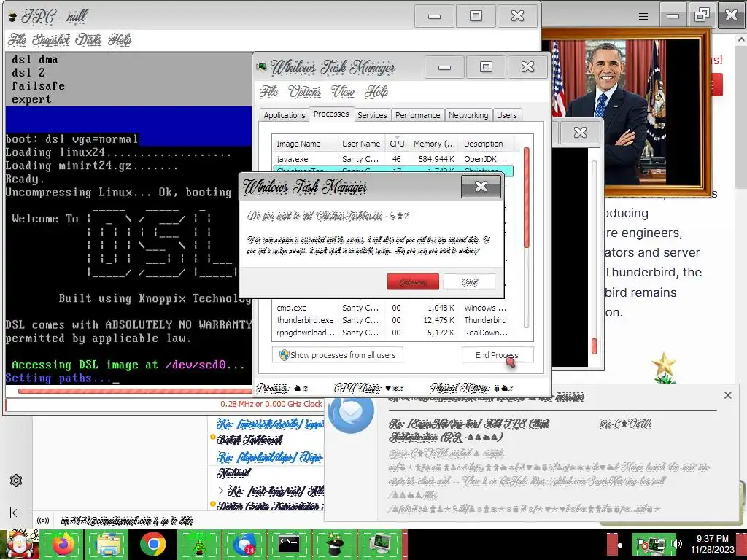Switch to the Performance tab
The image size is (747, 560).
[417, 115]
